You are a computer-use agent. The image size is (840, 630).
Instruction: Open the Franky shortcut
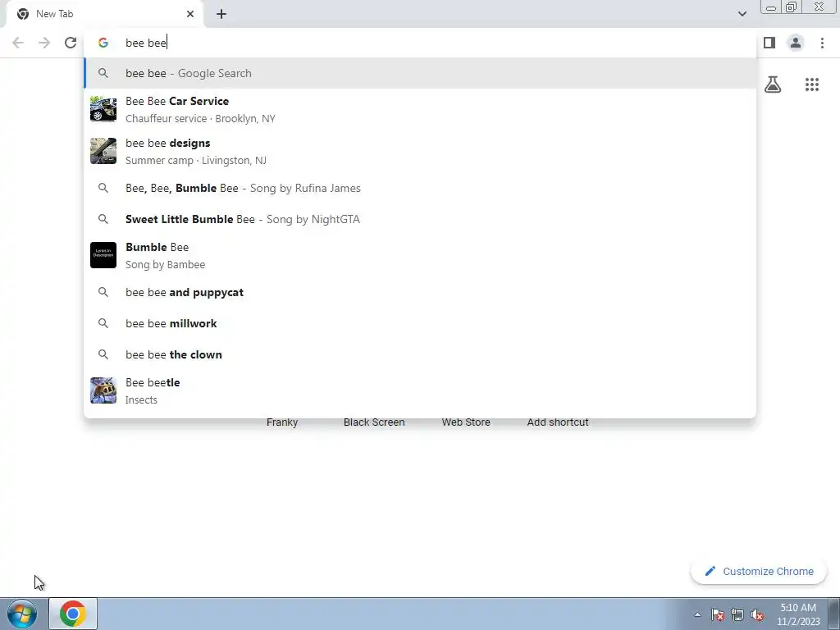282,422
